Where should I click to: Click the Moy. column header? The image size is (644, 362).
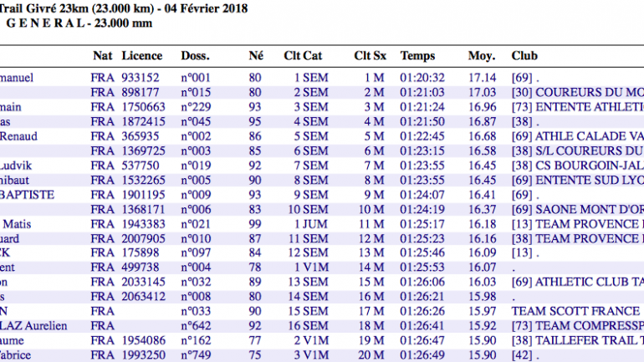(x=481, y=56)
